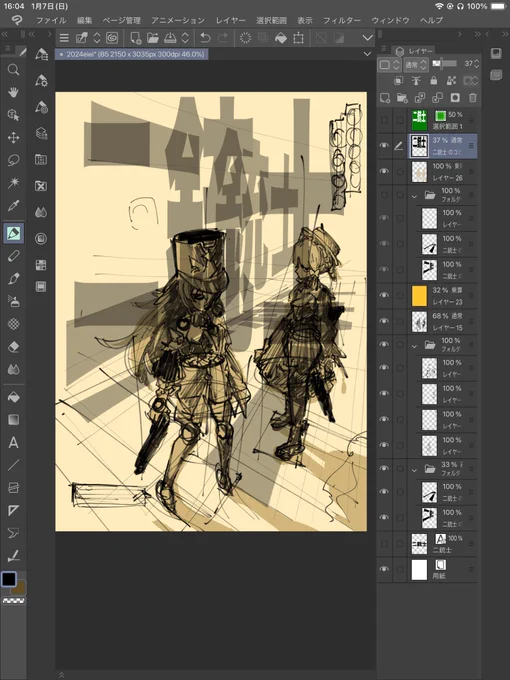The height and width of the screenshot is (680, 510).
Task: Adjust the layer opacity 37 stepper
Action: (477, 64)
